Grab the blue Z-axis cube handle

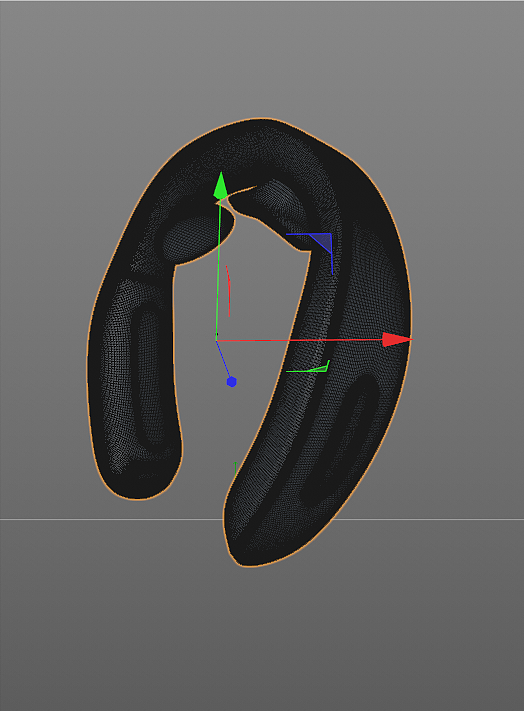(232, 382)
